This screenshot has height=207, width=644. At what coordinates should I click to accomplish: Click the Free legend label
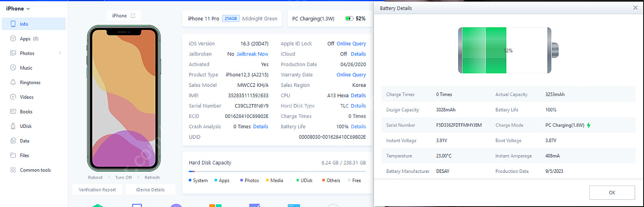tap(357, 180)
